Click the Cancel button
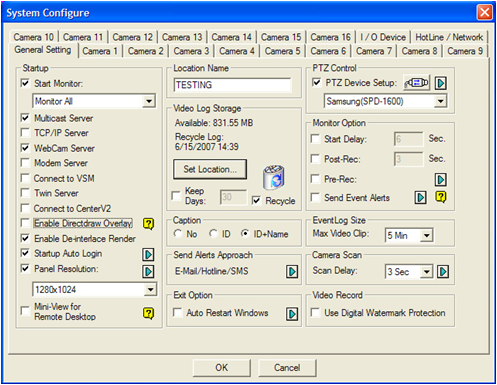The image size is (497, 385). pos(287,368)
